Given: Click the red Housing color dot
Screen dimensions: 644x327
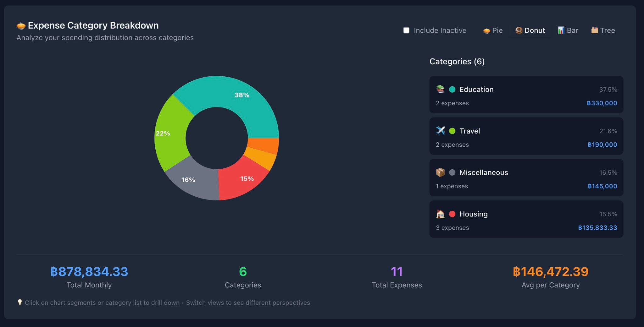Looking at the screenshot, I should [x=452, y=214].
